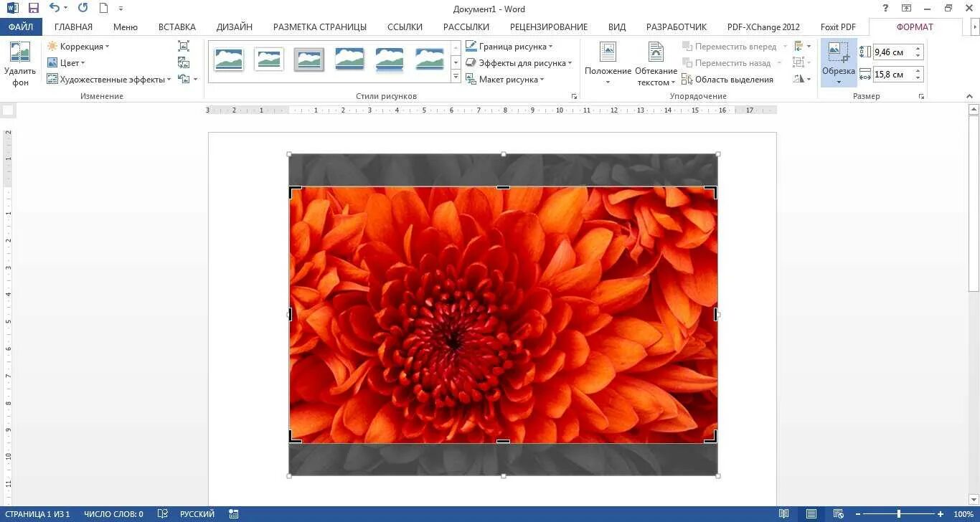Switch to Print Layout view
This screenshot has height=522, width=980.
pos(811,514)
